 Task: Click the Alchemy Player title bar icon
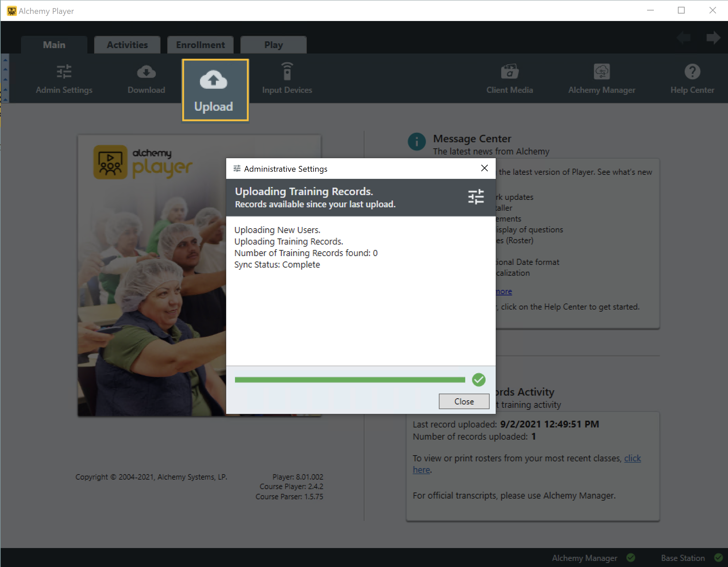point(12,11)
